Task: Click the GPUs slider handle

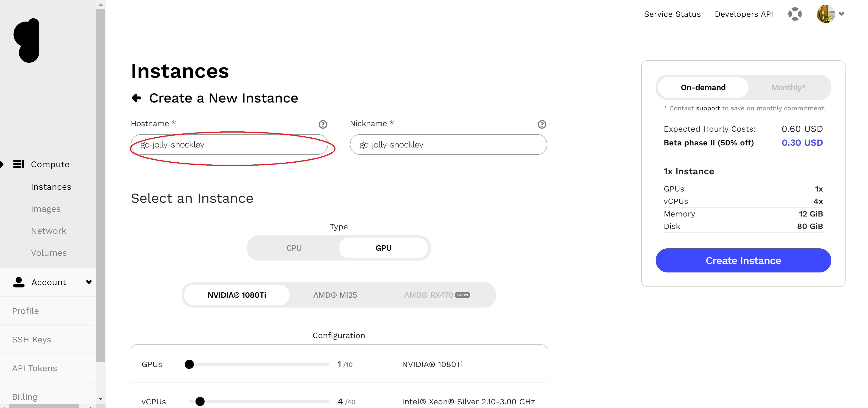Action: point(189,364)
